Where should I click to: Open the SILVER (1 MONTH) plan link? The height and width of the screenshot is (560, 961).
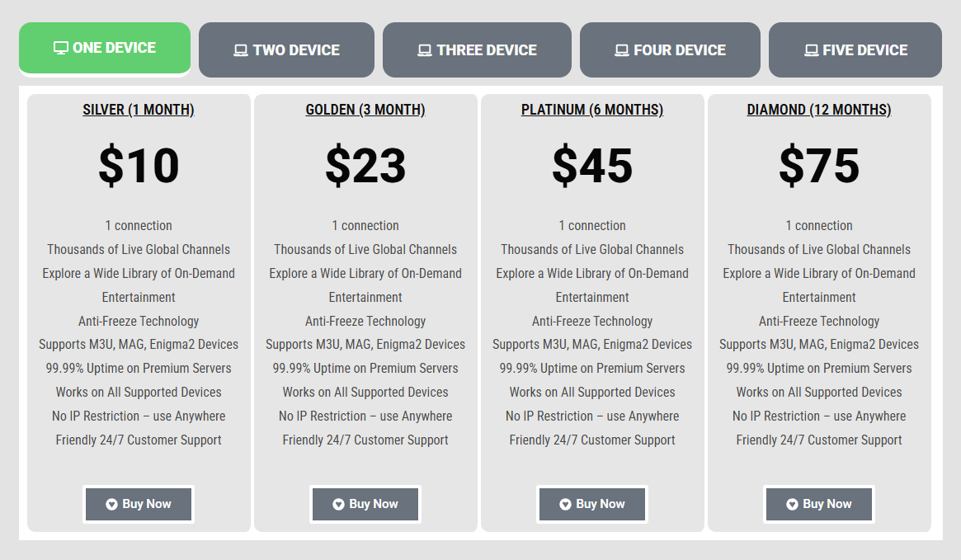[139, 109]
